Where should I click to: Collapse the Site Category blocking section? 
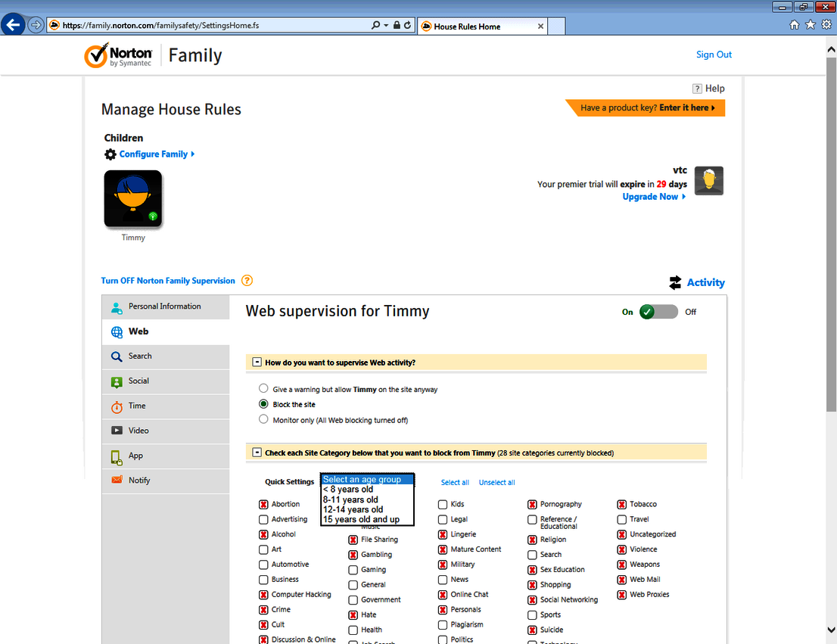pyautogui.click(x=257, y=452)
